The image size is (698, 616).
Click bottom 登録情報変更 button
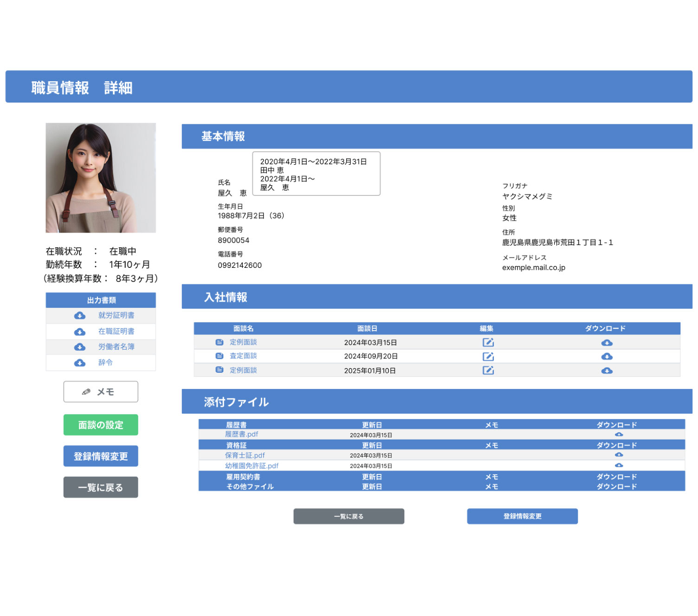pyautogui.click(x=522, y=516)
